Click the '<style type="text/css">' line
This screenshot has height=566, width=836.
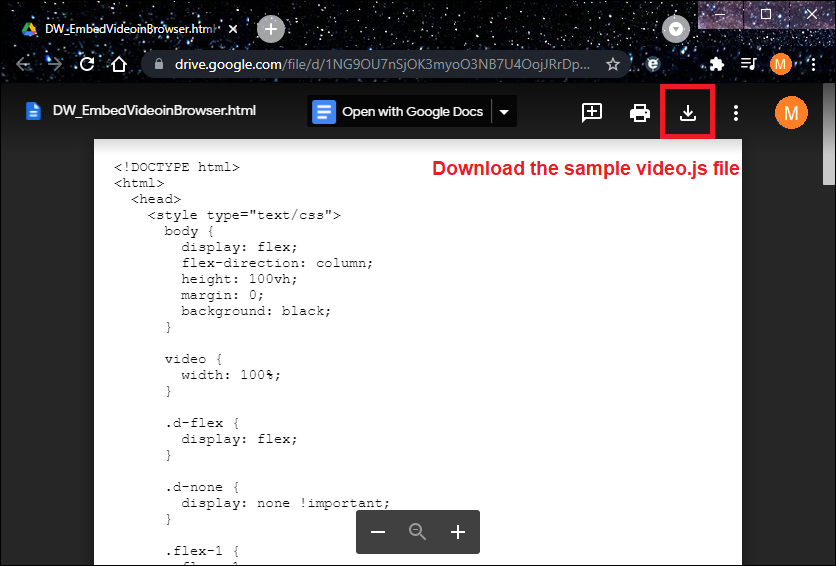[x=244, y=215]
